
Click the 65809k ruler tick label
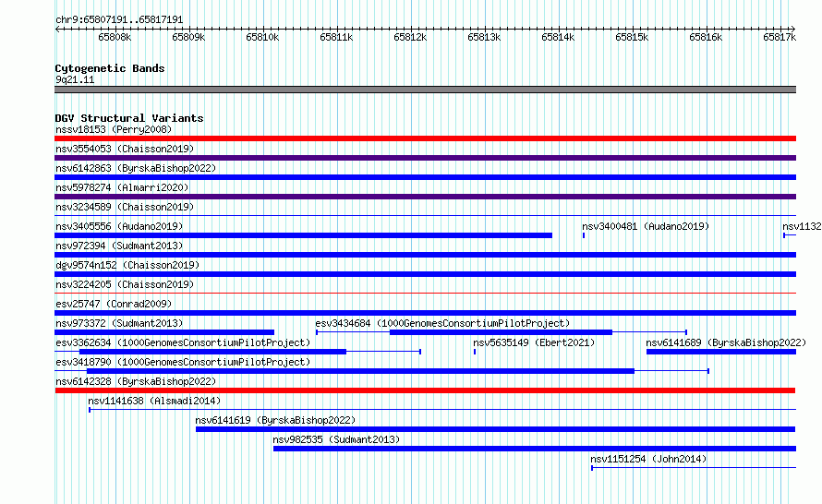click(188, 37)
